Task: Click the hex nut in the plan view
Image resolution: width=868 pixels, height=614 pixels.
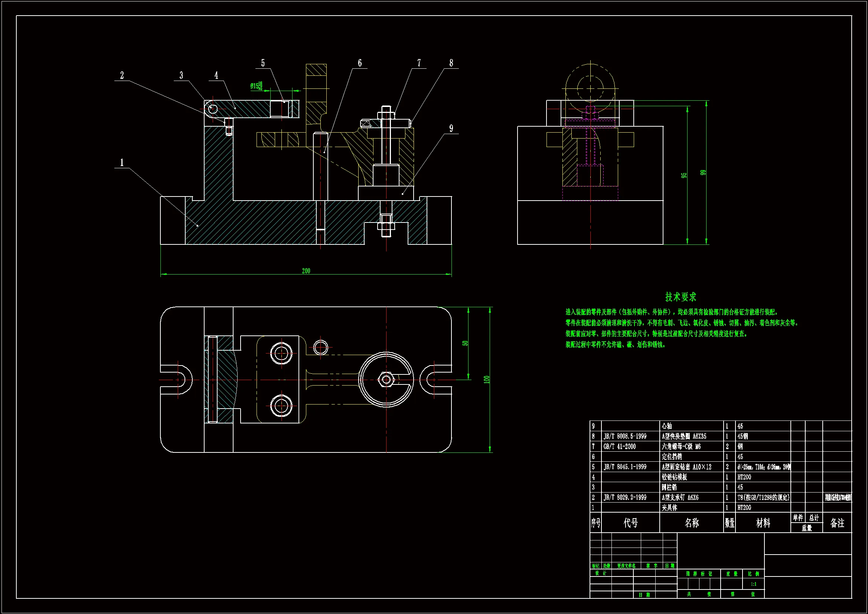Action: 386,380
